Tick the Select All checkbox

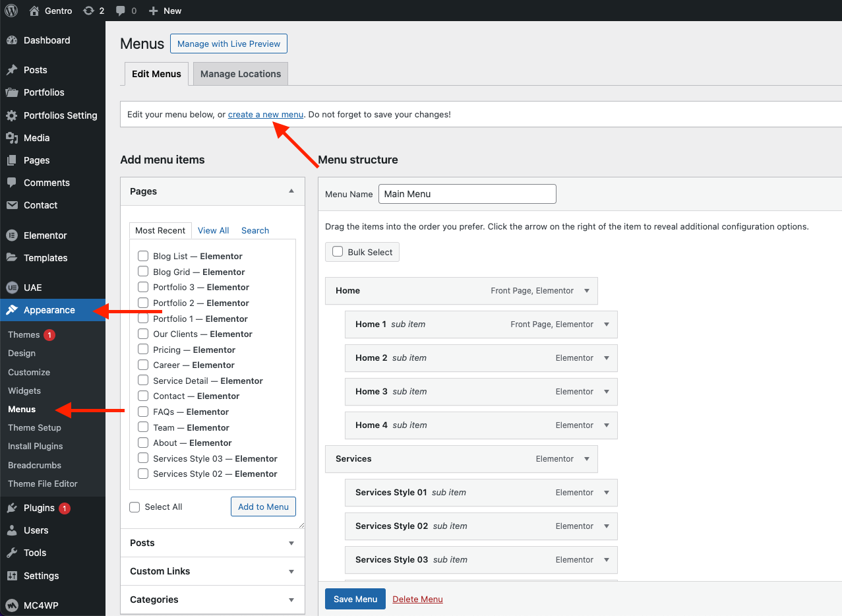coord(135,507)
